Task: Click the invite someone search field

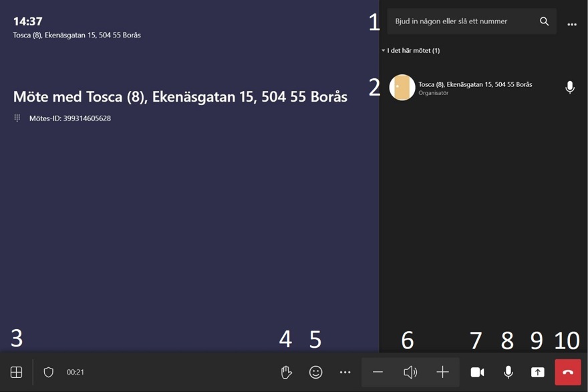Action: click(x=461, y=21)
